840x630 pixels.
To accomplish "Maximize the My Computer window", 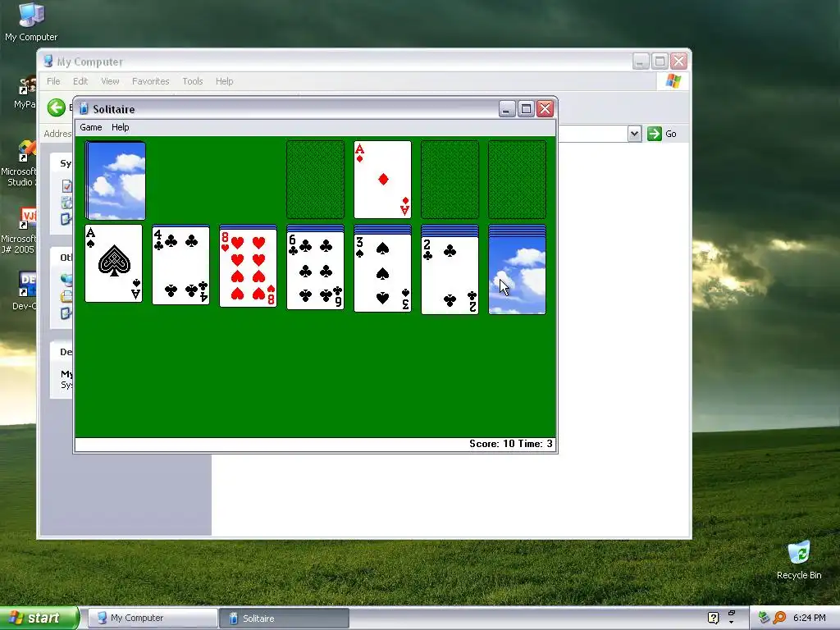I will point(660,61).
